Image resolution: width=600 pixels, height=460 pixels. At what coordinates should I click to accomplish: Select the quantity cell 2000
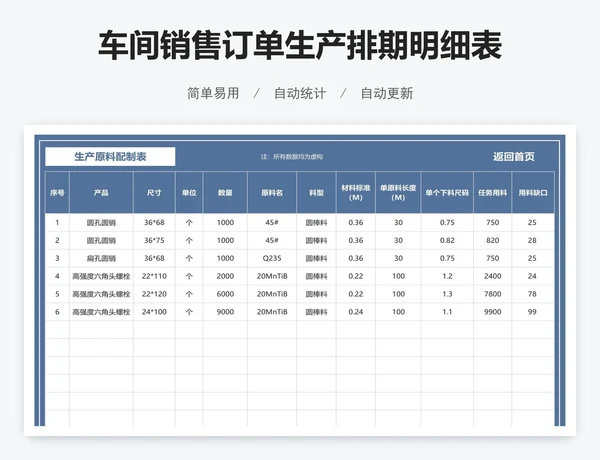click(225, 276)
